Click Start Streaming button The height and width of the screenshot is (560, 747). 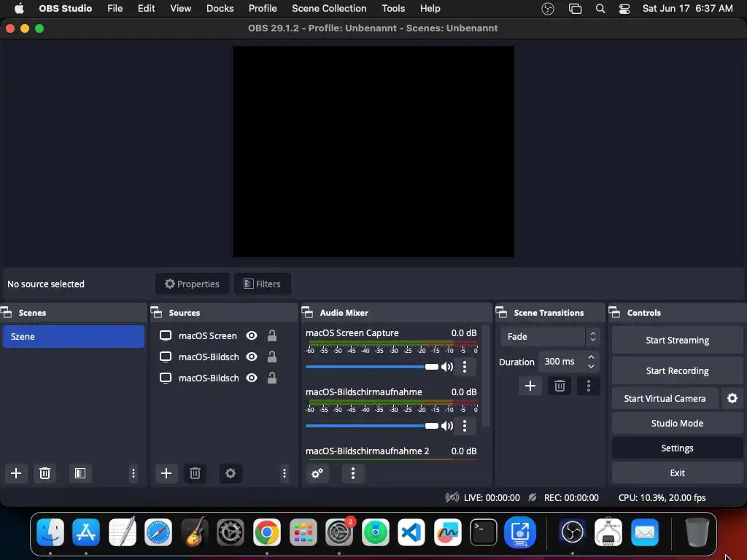(x=677, y=340)
